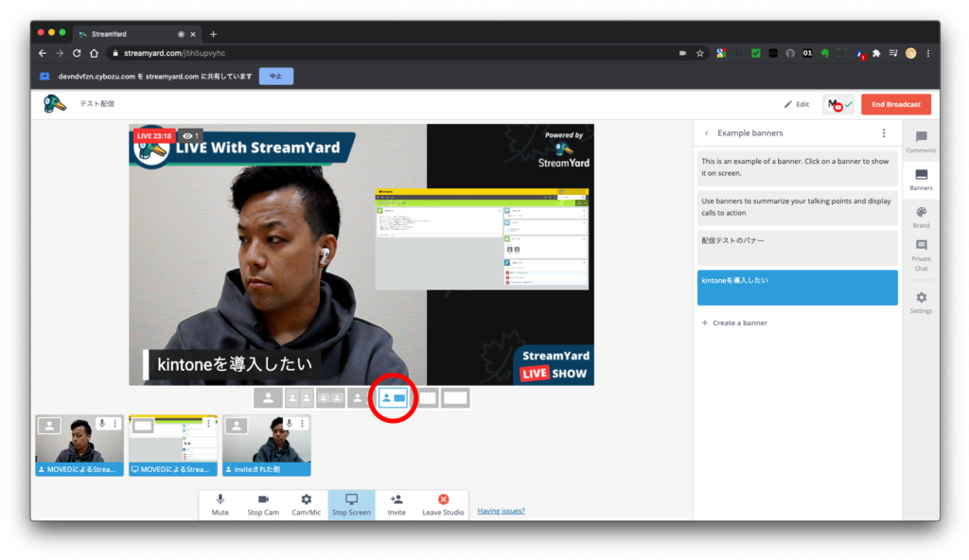969x560 pixels.
Task: Click the End Broadcast button
Action: (896, 104)
